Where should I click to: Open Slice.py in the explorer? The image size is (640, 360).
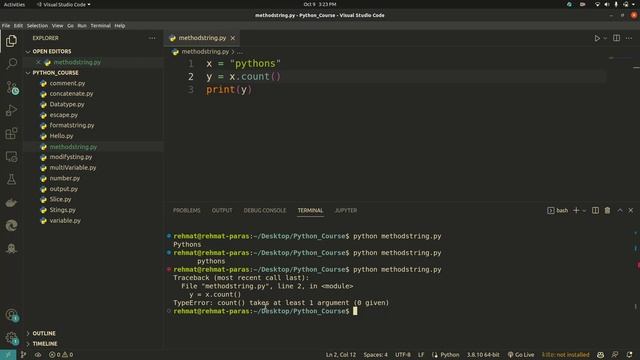[60, 200]
